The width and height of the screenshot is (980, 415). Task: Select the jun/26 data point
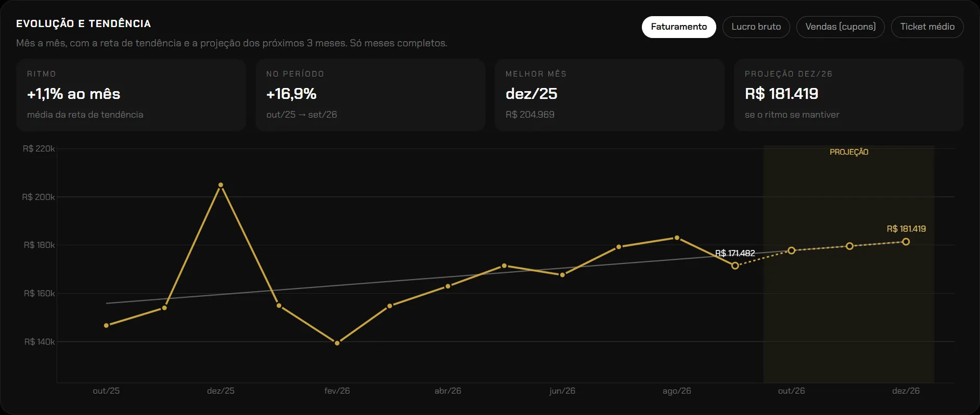point(562,275)
